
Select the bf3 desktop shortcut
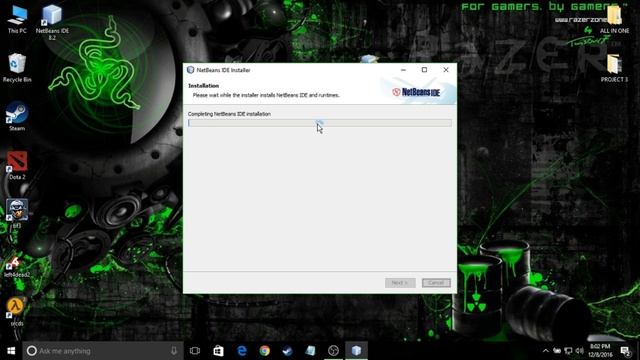coord(17,213)
